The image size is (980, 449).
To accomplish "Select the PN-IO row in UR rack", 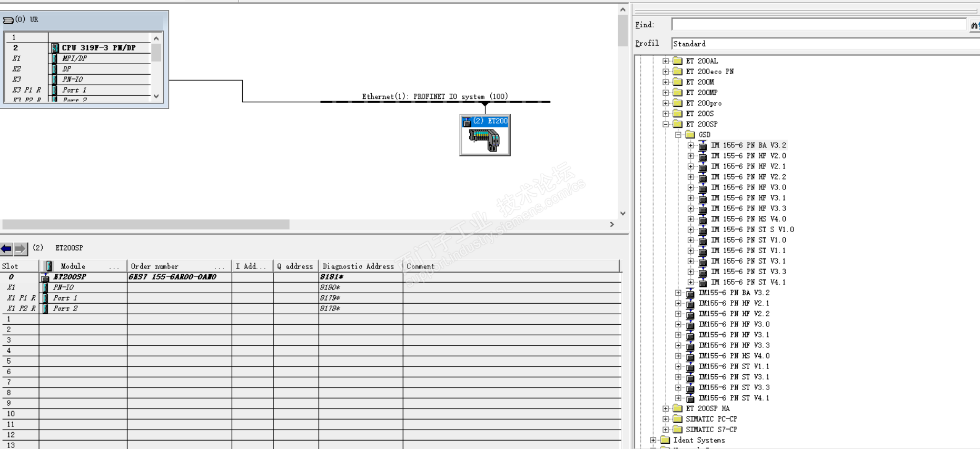I will pyautogui.click(x=78, y=79).
